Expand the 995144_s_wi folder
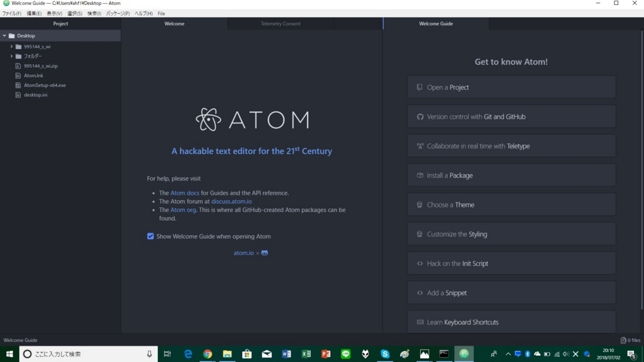The width and height of the screenshot is (644, 362). pyautogui.click(x=11, y=47)
